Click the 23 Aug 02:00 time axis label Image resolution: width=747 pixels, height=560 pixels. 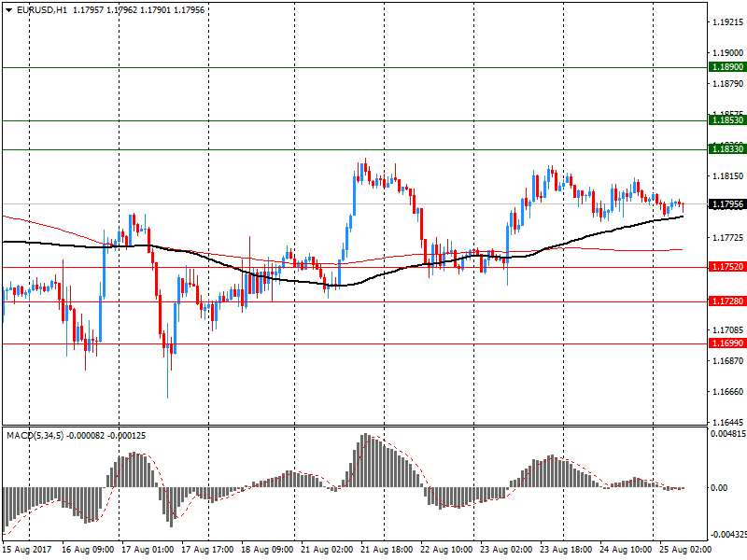506,550
